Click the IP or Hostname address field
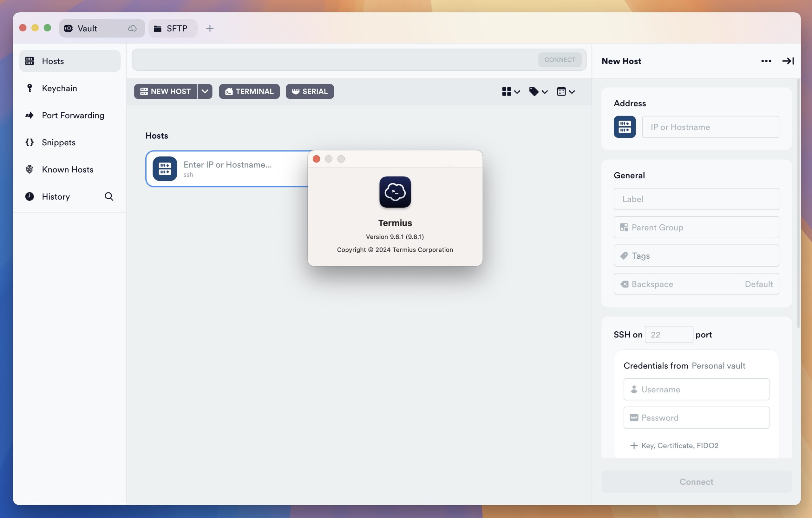 (x=710, y=127)
